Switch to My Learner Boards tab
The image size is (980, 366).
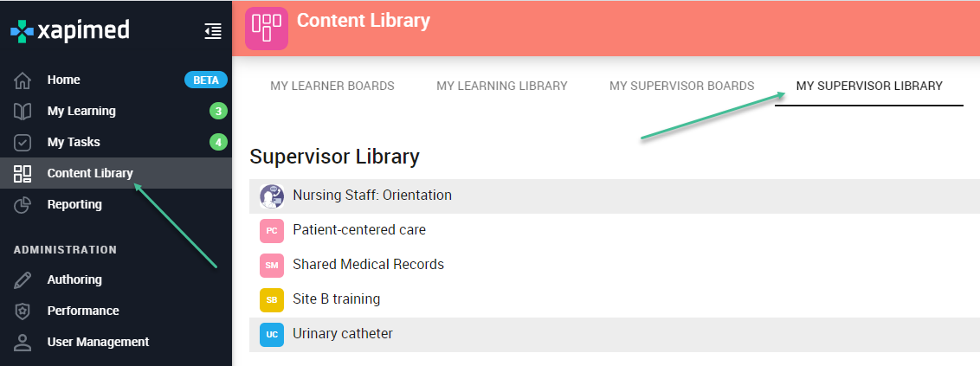click(332, 87)
